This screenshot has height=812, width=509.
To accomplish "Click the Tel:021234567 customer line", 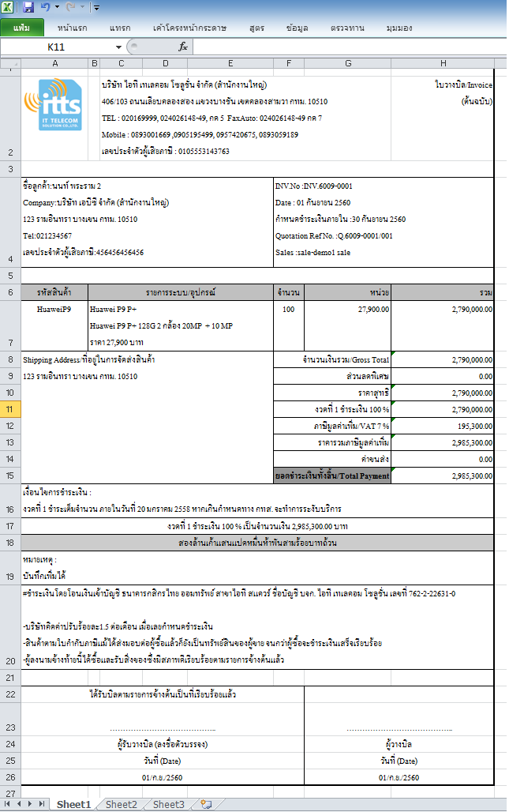I will pyautogui.click(x=47, y=235).
